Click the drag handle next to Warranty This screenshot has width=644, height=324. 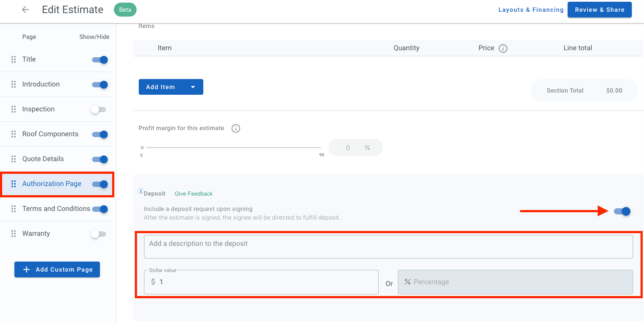[14, 234]
